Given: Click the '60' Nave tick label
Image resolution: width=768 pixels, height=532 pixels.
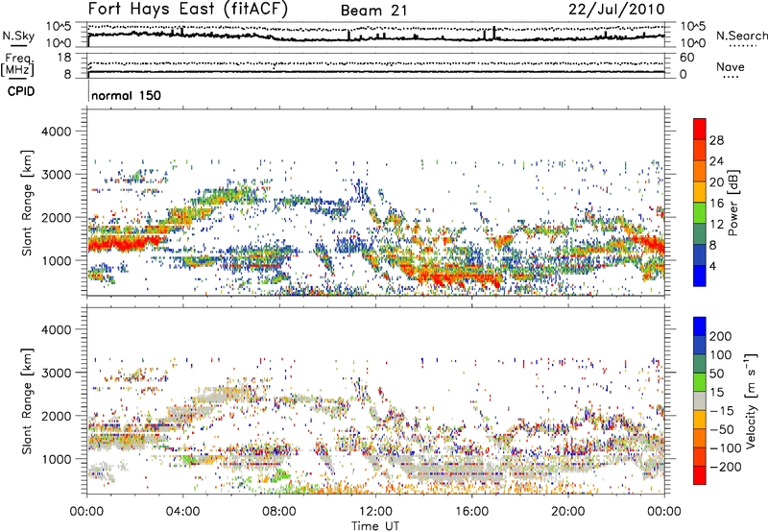Looking at the screenshot, I should [686, 58].
